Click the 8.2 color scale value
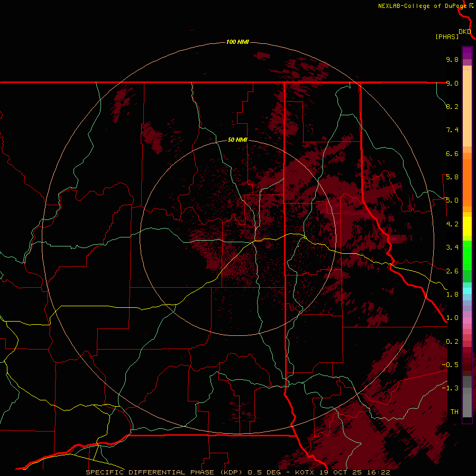 pyautogui.click(x=452, y=106)
